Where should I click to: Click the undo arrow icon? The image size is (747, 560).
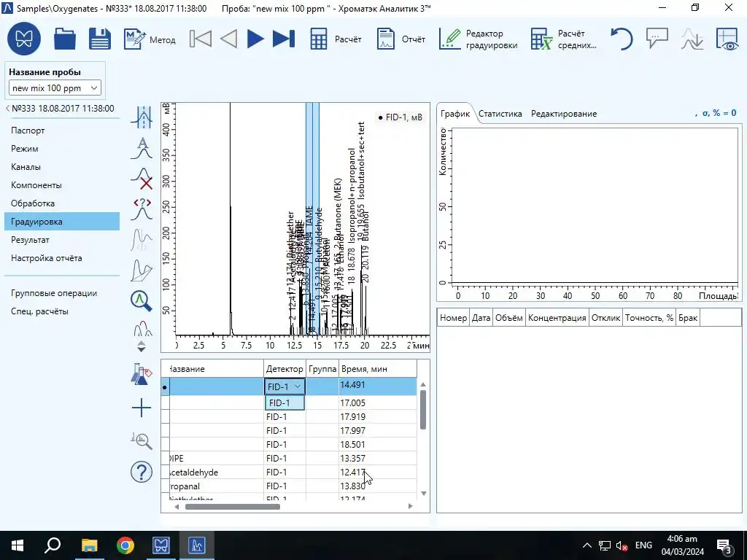click(x=622, y=39)
